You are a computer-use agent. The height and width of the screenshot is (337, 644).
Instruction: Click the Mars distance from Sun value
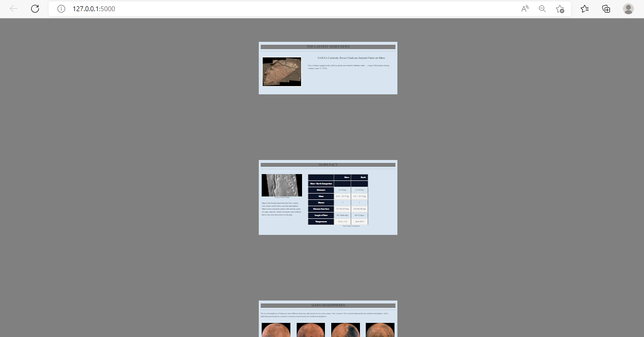[x=342, y=209]
